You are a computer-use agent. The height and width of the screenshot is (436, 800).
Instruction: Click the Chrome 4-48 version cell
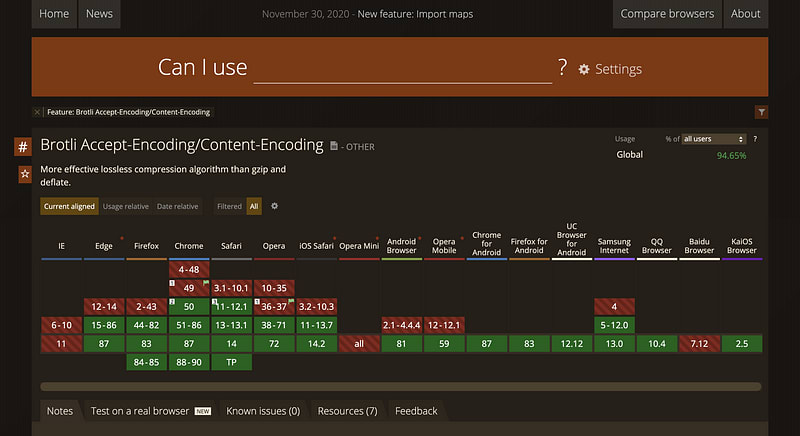coord(189,270)
